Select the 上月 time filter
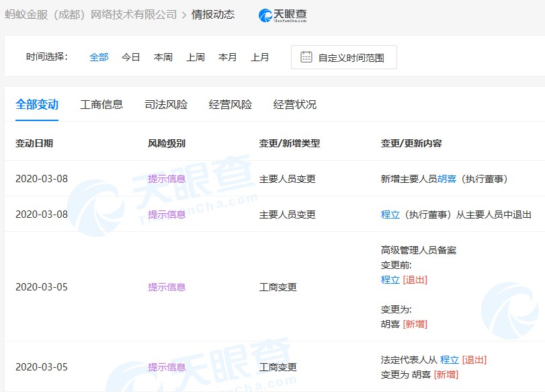Image resolution: width=545 pixels, height=392 pixels. coord(259,57)
